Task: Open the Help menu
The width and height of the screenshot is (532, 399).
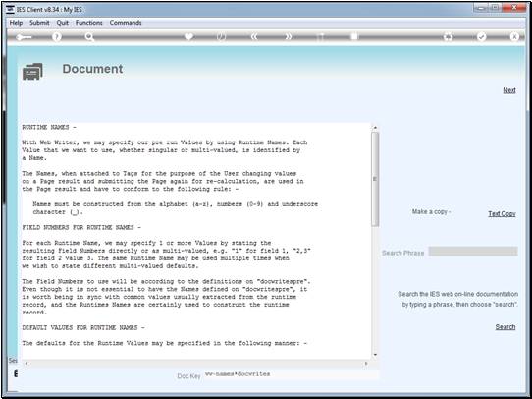Action: pyautogui.click(x=16, y=23)
